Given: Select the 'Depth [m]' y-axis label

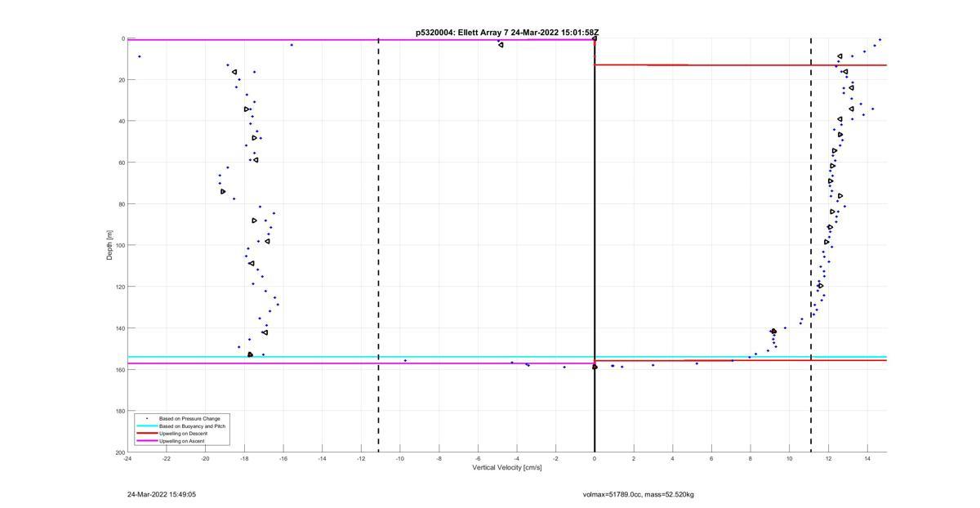Looking at the screenshot, I should coord(109,245).
